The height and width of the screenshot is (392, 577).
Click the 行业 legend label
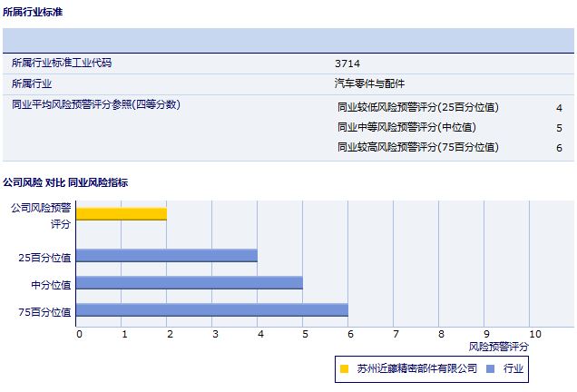[513, 368]
